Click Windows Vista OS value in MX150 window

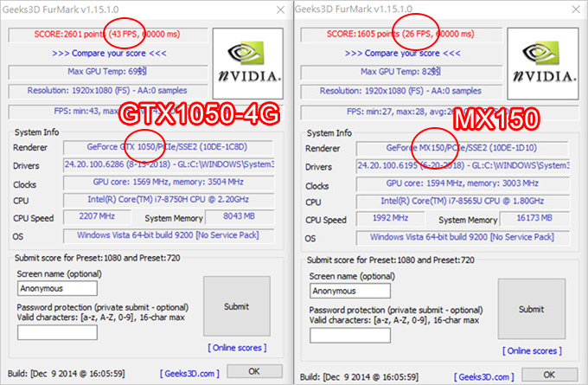(463, 238)
